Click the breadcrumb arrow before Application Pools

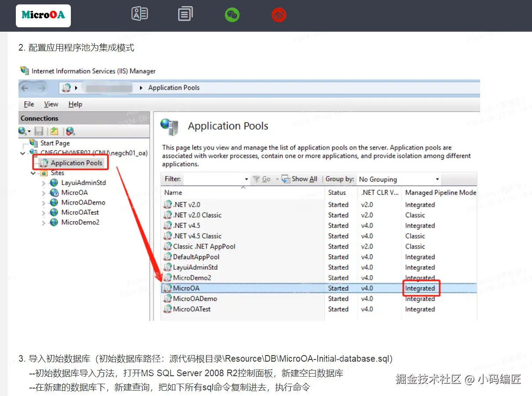point(141,88)
